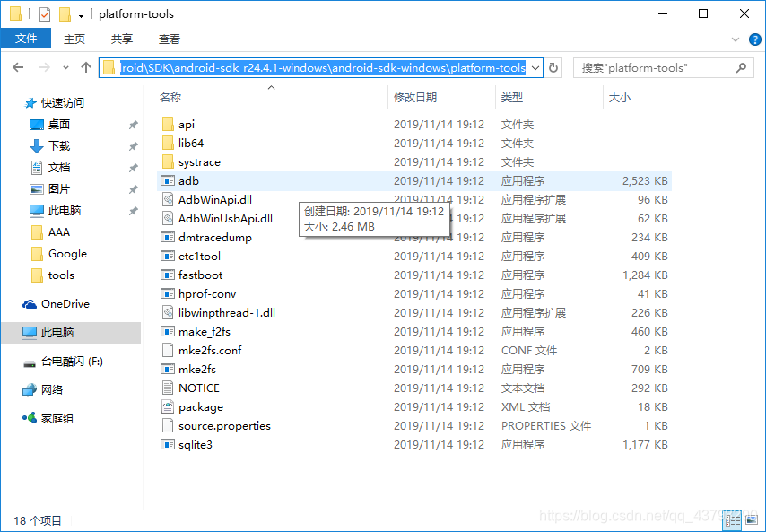This screenshot has height=532, width=766.
Task: Open the address bar history dropdown
Action: 535,68
